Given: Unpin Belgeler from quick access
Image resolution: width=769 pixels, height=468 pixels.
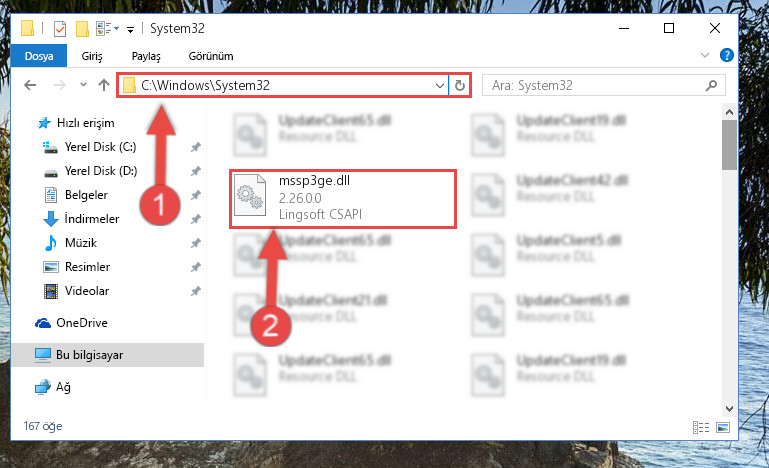Looking at the screenshot, I should coord(196,195).
